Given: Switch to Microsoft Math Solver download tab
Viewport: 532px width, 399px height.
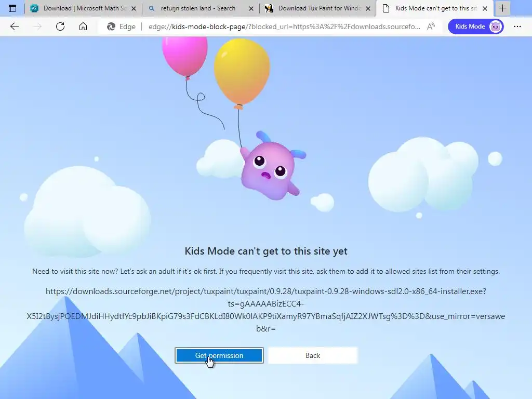Looking at the screenshot, I should [83, 8].
